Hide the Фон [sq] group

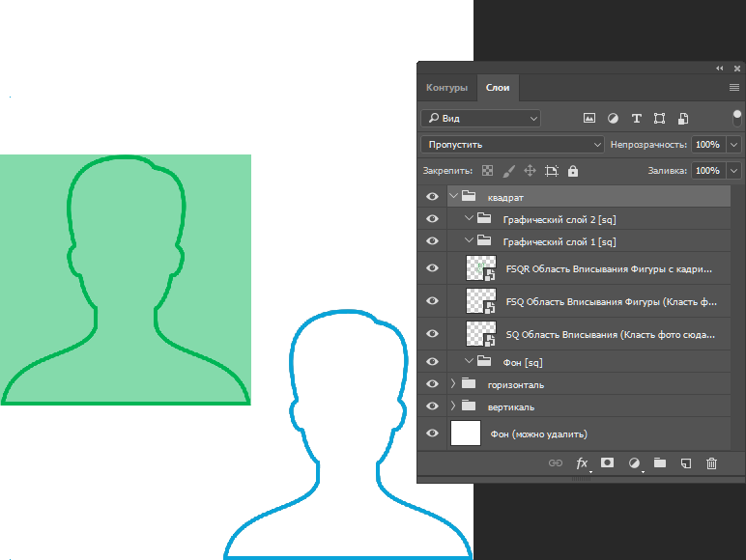point(432,362)
